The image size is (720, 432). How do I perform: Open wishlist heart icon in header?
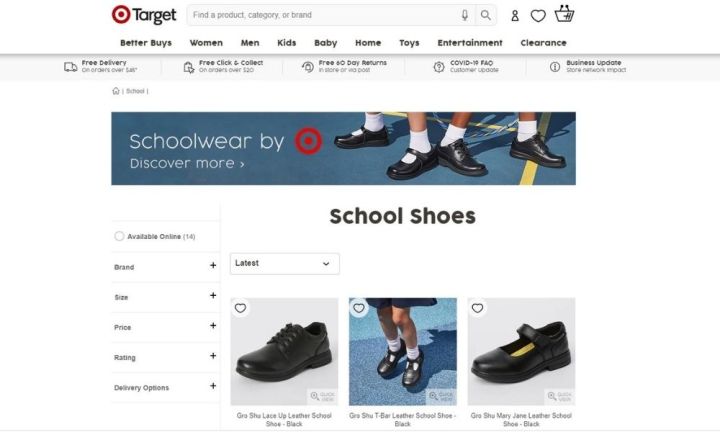click(x=538, y=16)
